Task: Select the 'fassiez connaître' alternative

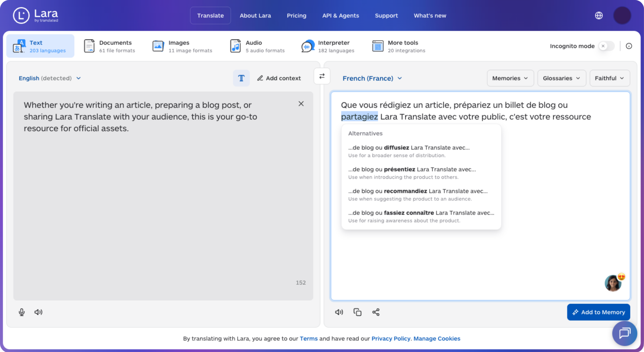Action: coord(421,216)
